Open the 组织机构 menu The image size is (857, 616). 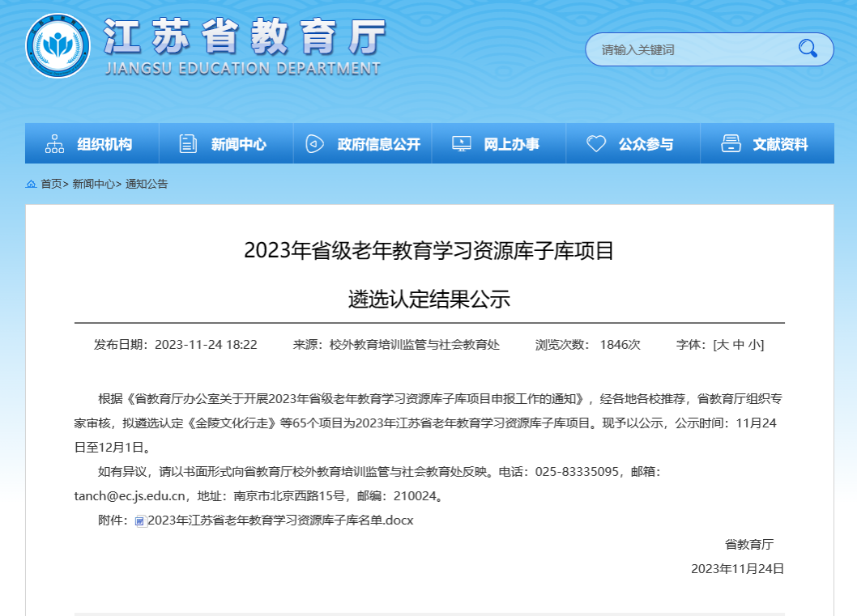pyautogui.click(x=92, y=143)
